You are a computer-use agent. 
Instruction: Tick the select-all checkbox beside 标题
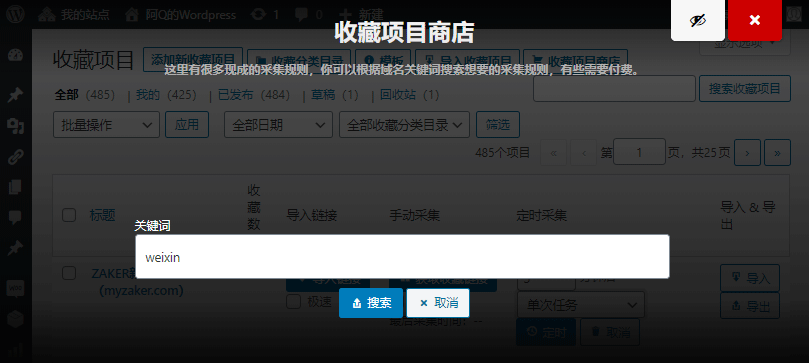tap(69, 215)
